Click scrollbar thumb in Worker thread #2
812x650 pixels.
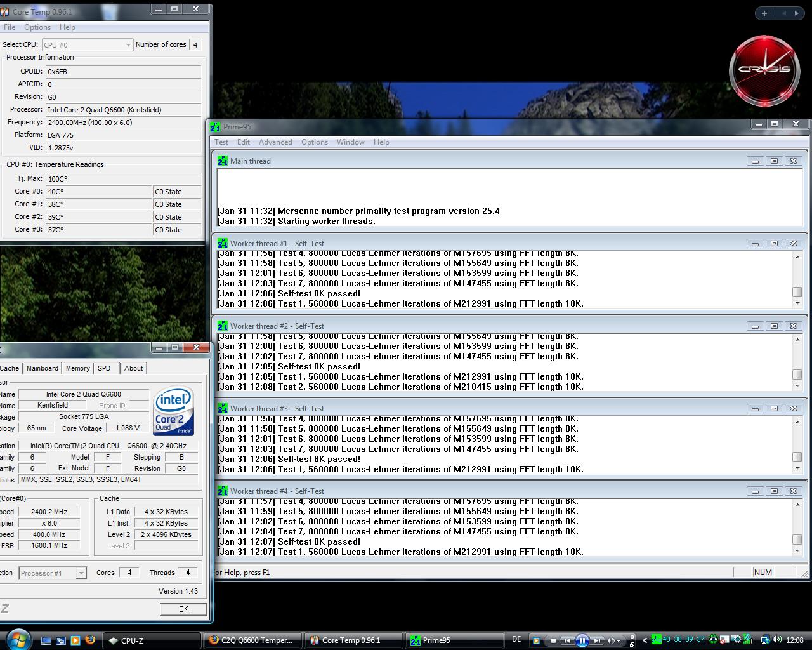pyautogui.click(x=797, y=375)
